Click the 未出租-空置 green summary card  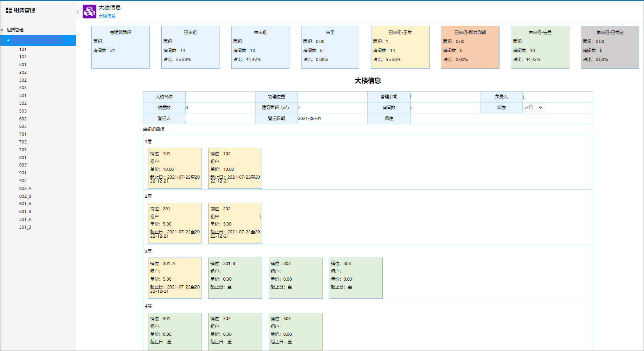tap(540, 47)
